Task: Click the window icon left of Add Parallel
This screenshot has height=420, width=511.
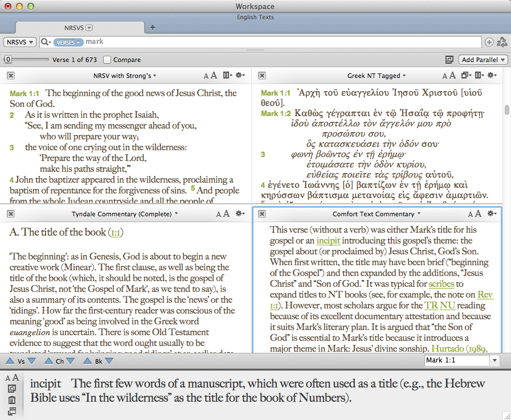Action: (x=449, y=60)
